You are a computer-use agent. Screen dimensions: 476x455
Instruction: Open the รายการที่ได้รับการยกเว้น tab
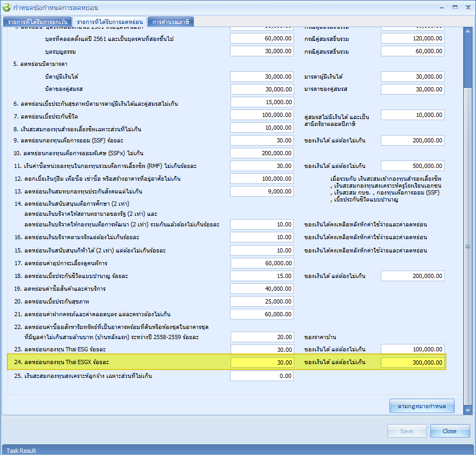point(37,22)
